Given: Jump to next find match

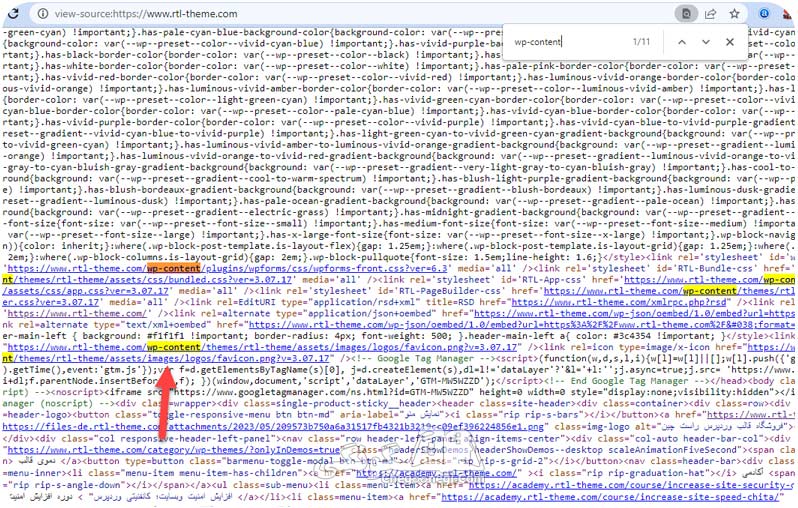Looking at the screenshot, I should point(706,42).
